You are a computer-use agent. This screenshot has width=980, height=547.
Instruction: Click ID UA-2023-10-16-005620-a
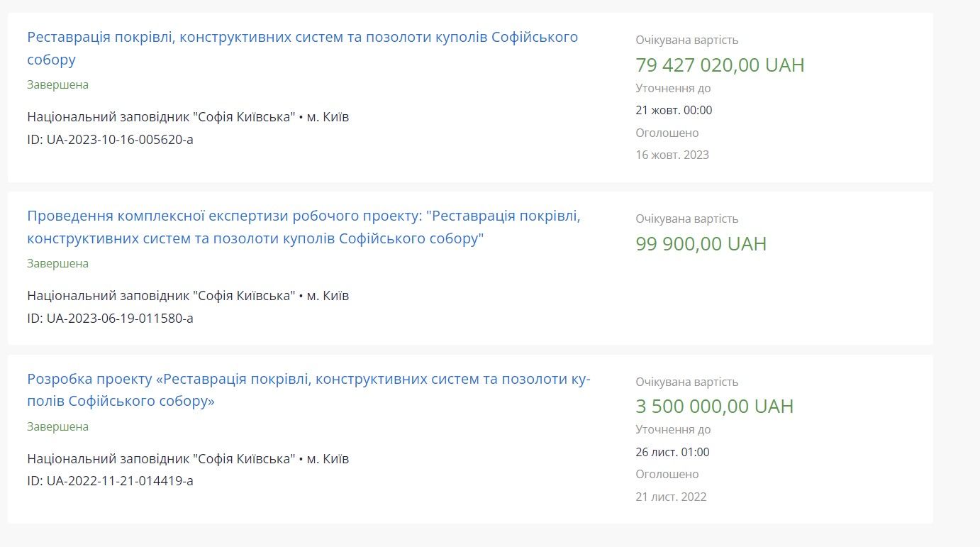point(110,140)
